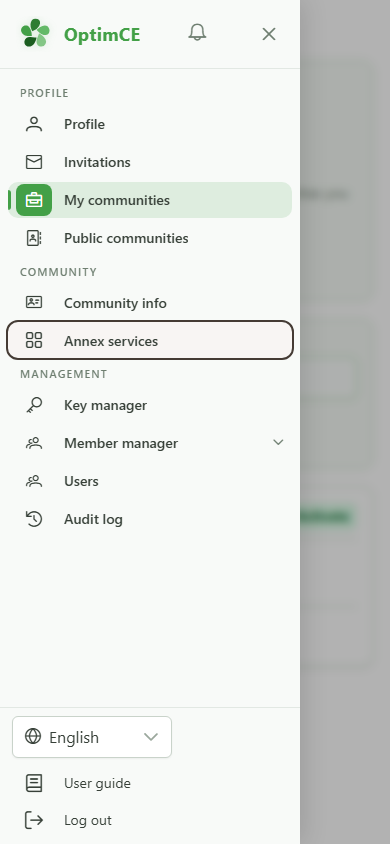Open Annex services page
390x844 pixels.
click(x=150, y=340)
